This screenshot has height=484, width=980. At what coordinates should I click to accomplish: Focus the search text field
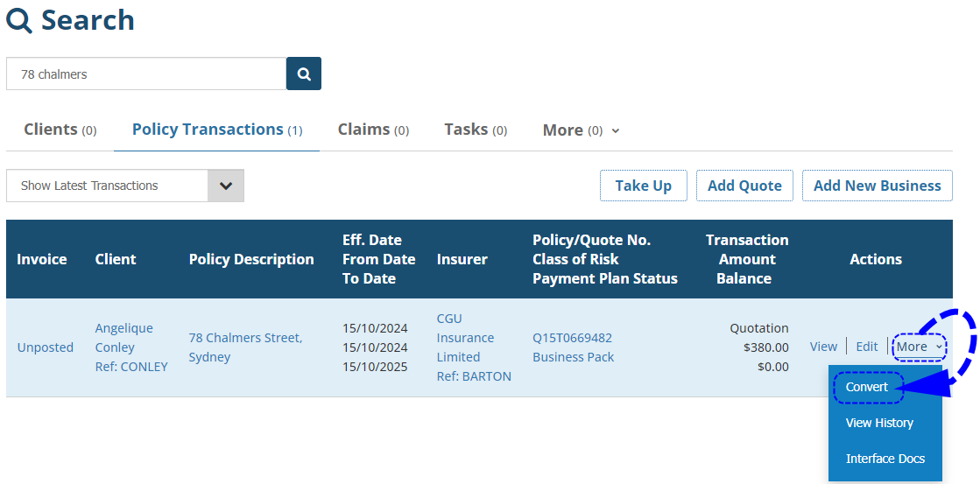click(146, 74)
